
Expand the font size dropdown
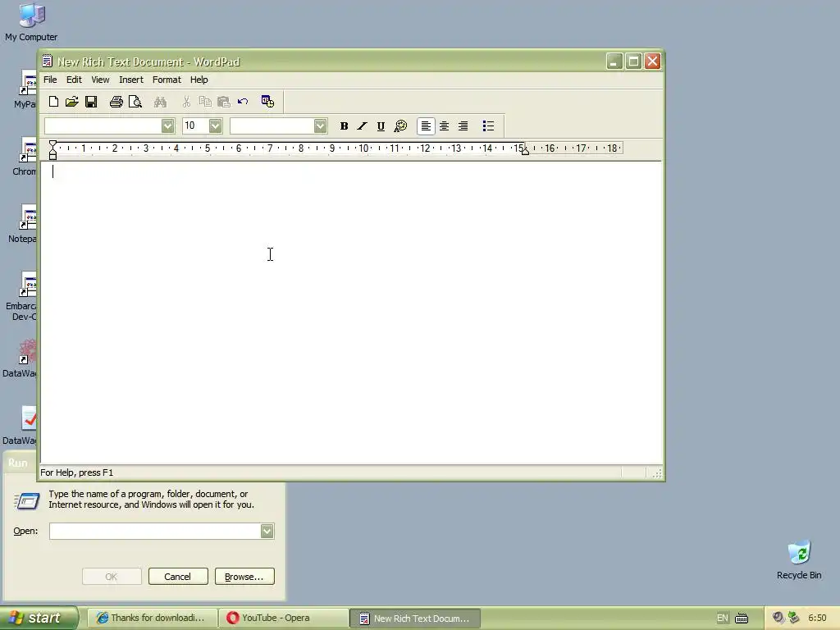click(216, 126)
